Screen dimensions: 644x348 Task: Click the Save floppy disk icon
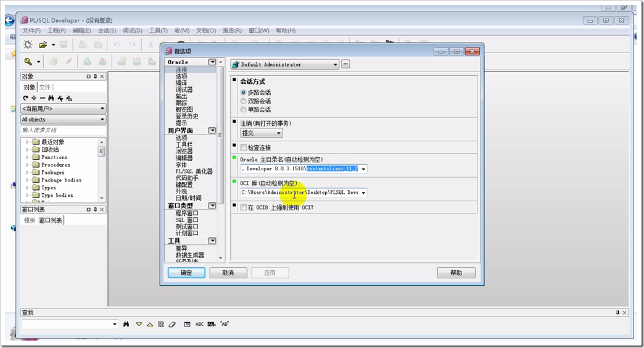[x=64, y=44]
